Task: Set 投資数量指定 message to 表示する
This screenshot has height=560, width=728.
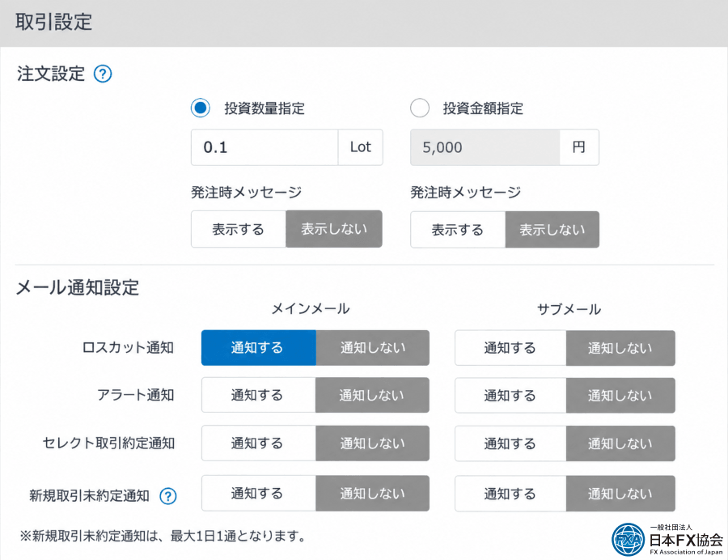Action: (x=238, y=229)
